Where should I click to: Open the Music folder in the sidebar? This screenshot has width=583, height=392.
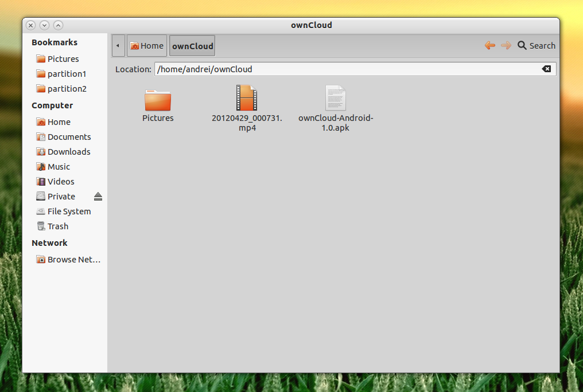click(59, 166)
